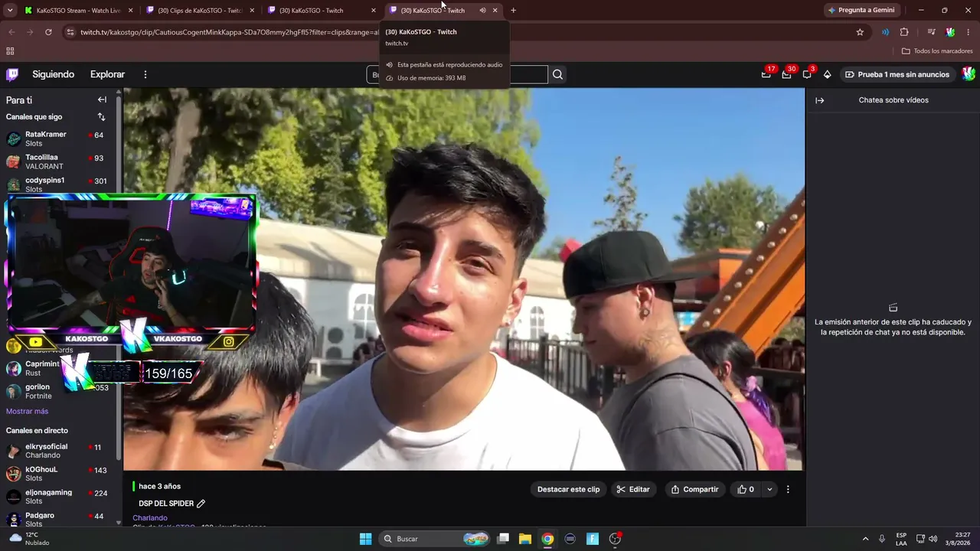Click the Editar clip button
The height and width of the screenshot is (551, 980).
click(x=633, y=489)
